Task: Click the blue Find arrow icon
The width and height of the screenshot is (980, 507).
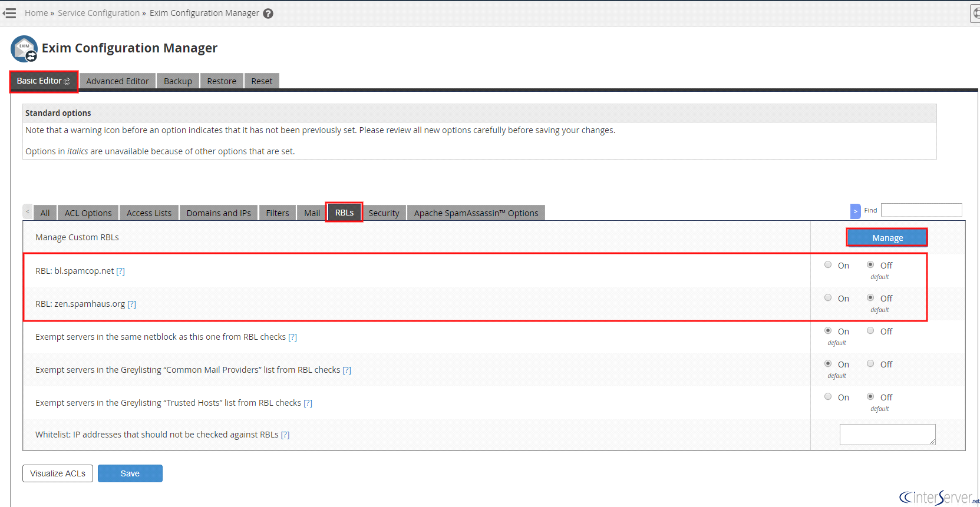Action: 856,211
